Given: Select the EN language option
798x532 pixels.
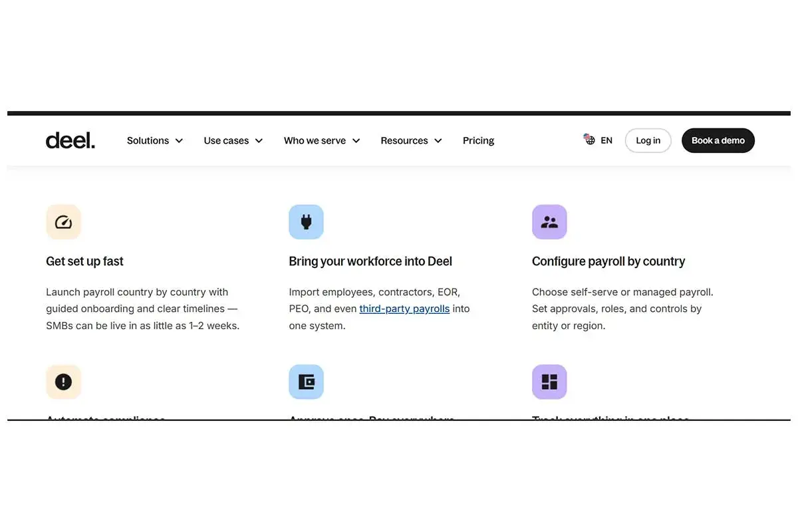Looking at the screenshot, I should [606, 140].
